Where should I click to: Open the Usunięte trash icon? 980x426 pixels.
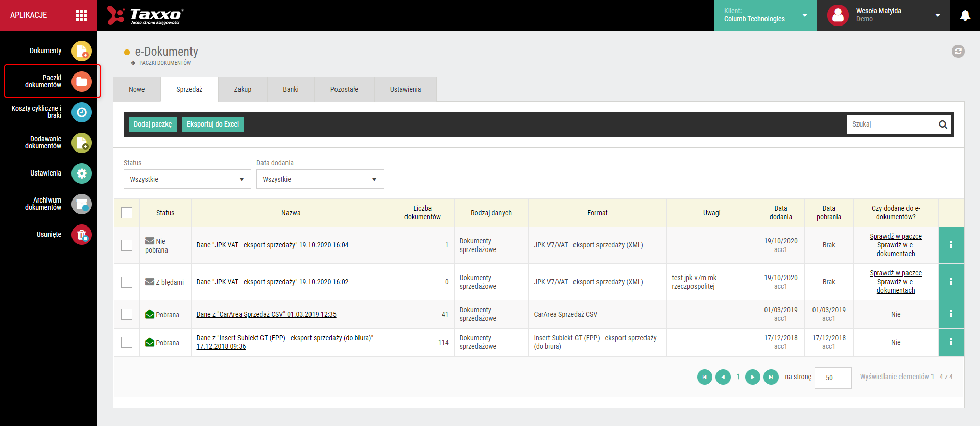[81, 235]
